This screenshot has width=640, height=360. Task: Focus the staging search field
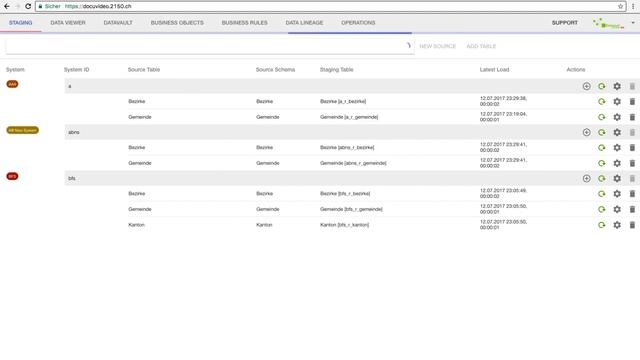coord(210,46)
